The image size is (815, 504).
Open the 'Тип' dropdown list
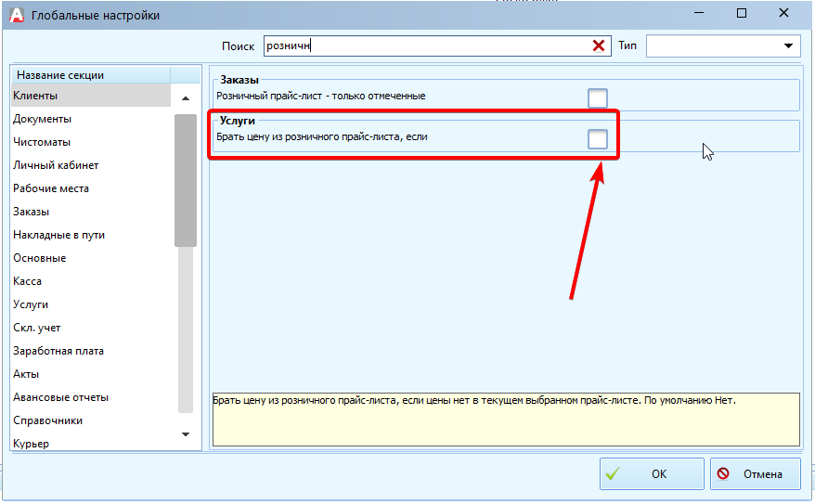coord(789,45)
